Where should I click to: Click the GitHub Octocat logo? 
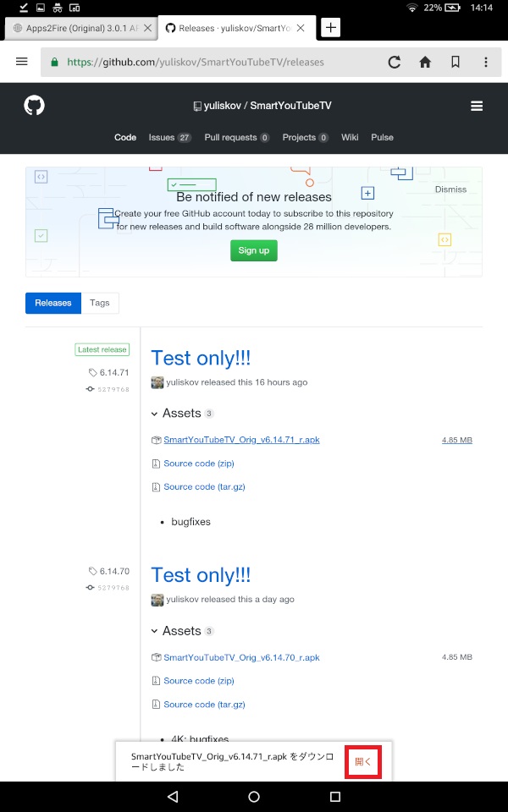(x=34, y=106)
